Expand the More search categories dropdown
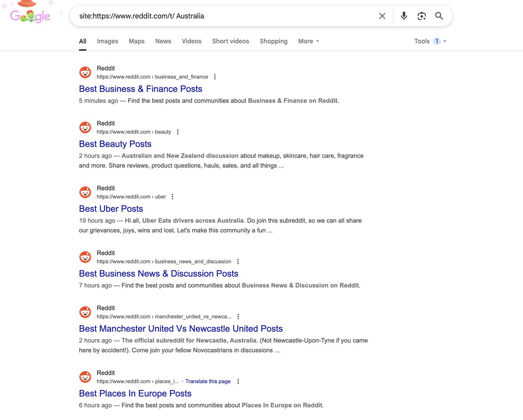523x420 pixels. tap(309, 41)
